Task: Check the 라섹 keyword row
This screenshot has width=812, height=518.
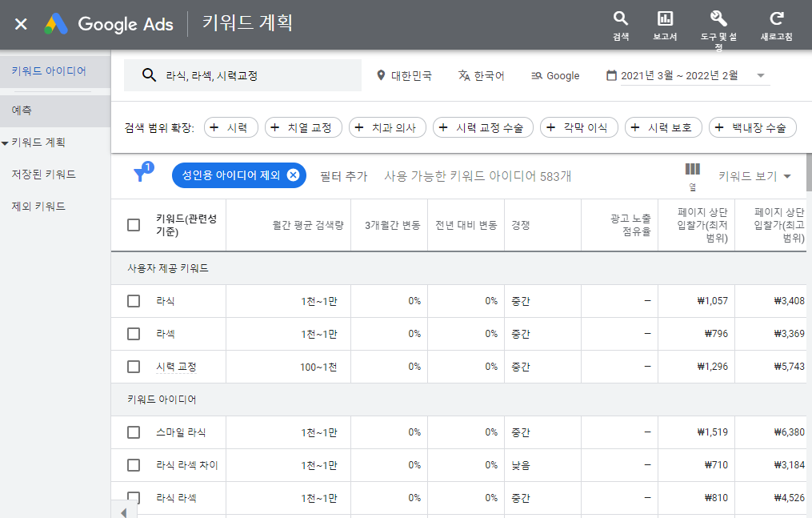Action: point(134,334)
